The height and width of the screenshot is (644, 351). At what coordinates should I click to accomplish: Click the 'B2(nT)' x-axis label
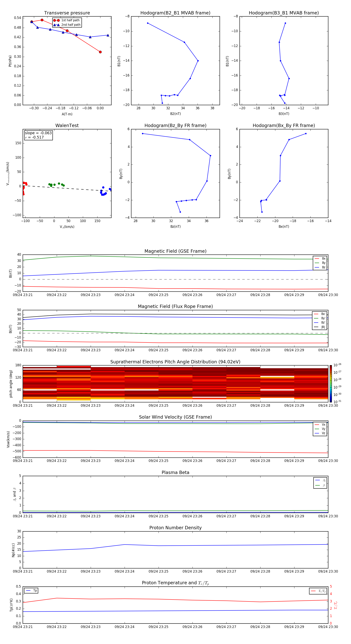[175, 114]
